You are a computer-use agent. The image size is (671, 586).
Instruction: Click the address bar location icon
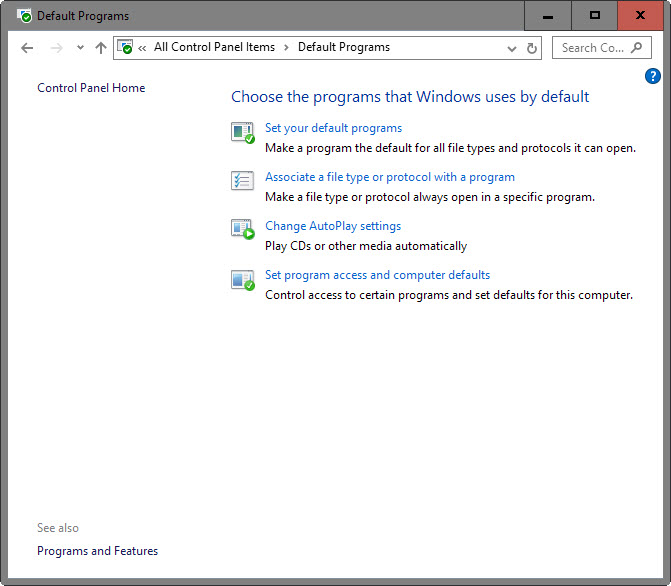pos(125,47)
